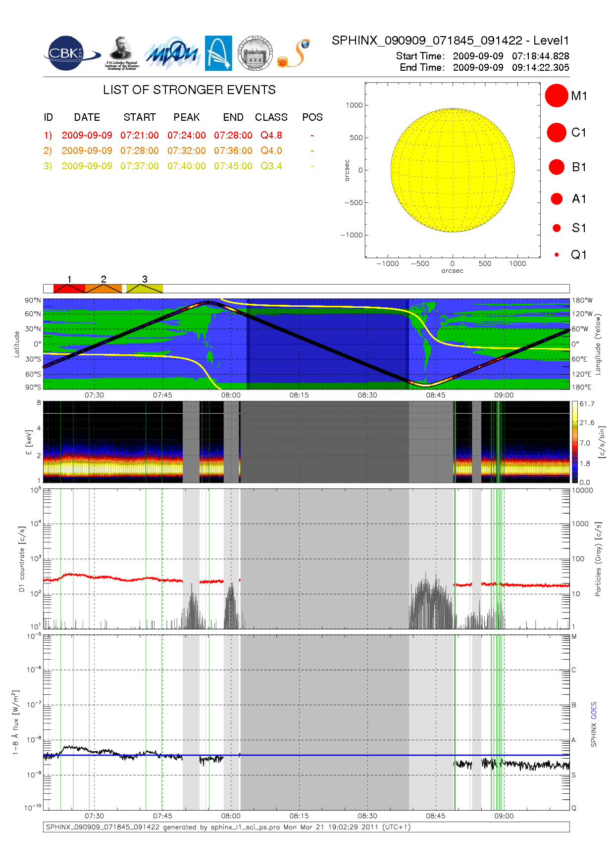Click the B1 red legend circle
Viewport: 614px width, 868px height.
(x=557, y=167)
